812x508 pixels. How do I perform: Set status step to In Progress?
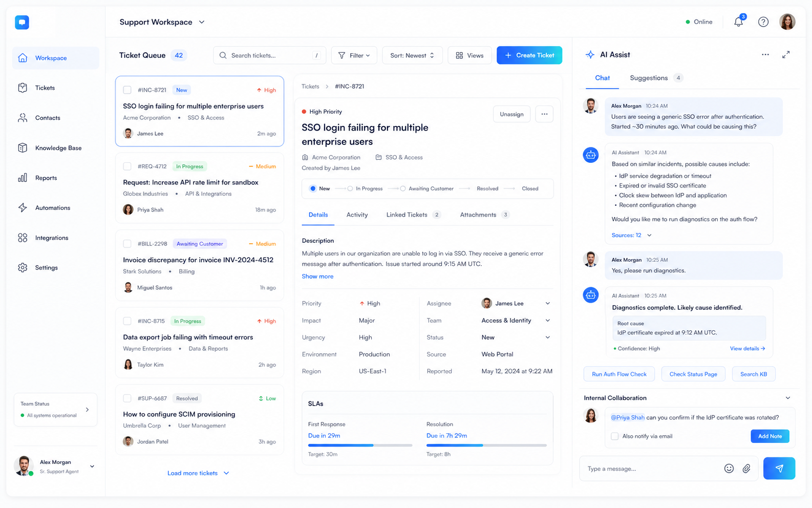365,188
